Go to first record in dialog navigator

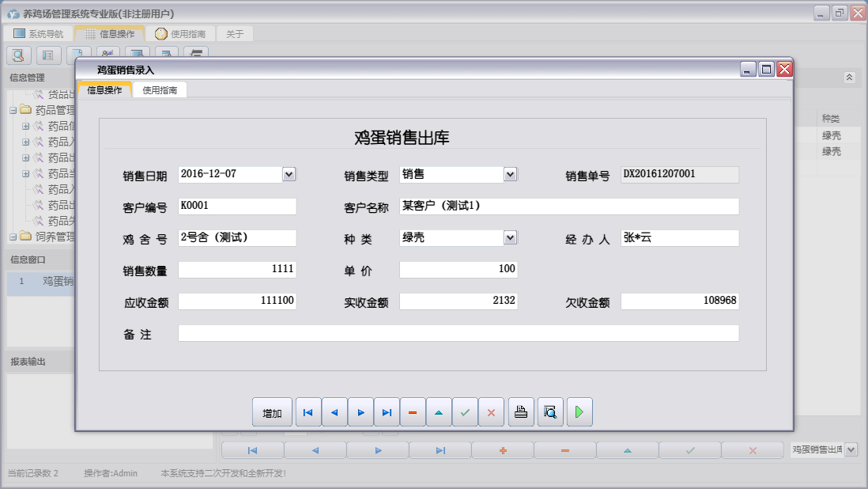click(308, 412)
